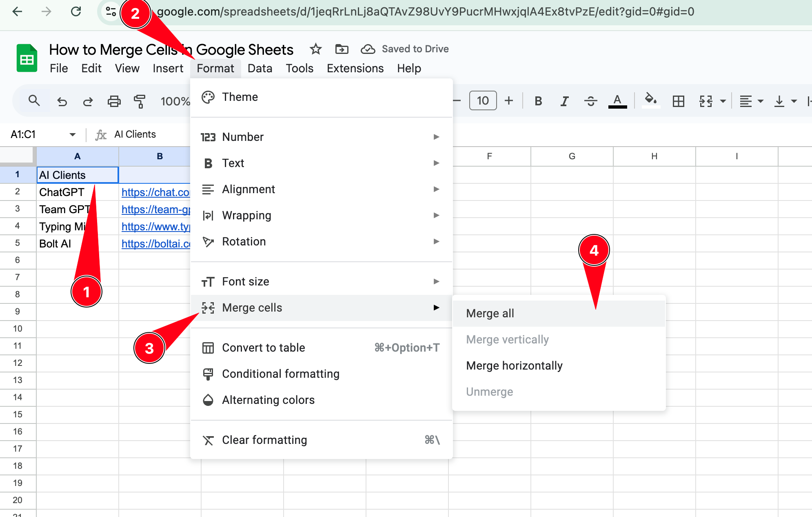
Task: Open the View menu
Action: [127, 68]
